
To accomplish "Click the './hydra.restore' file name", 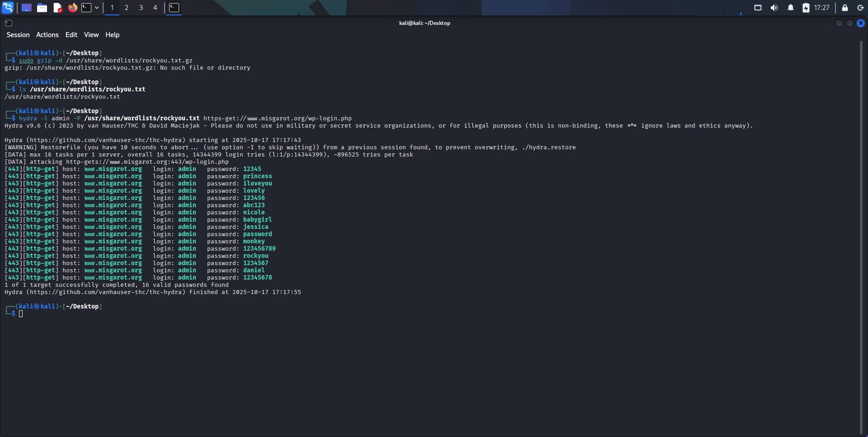I will click(x=549, y=147).
